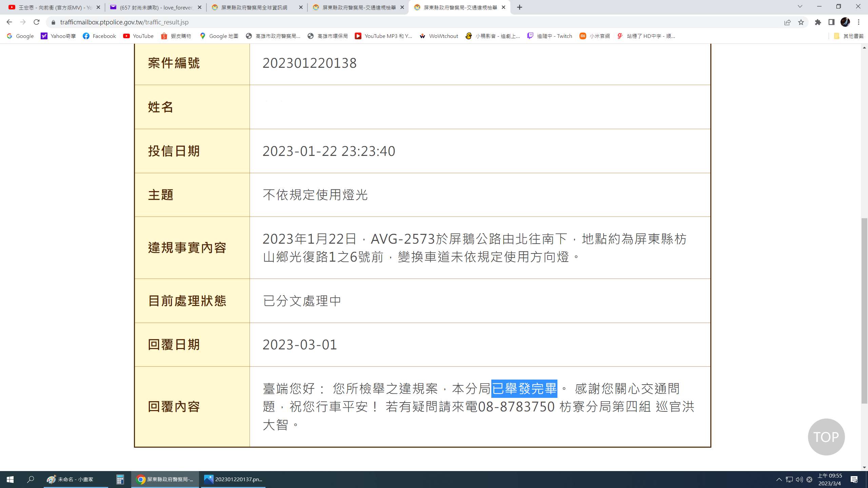Open the 小米官網 bookmark
Viewport: 868px width, 488px height.
pos(595,36)
